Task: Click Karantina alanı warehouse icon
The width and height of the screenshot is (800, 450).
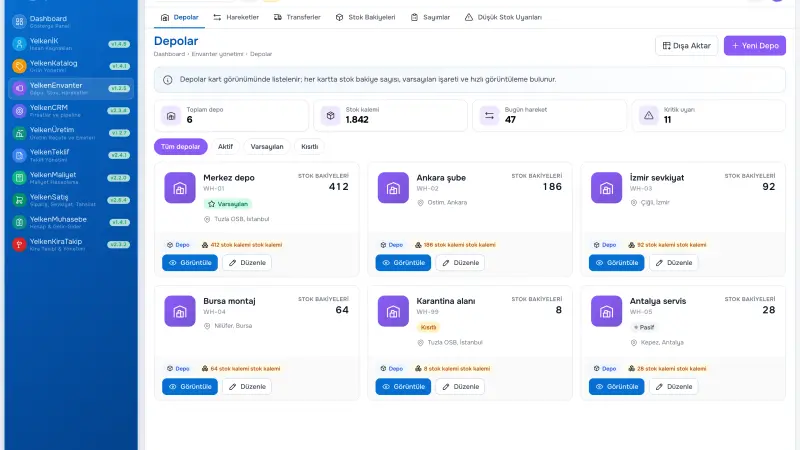Action: tap(393, 311)
